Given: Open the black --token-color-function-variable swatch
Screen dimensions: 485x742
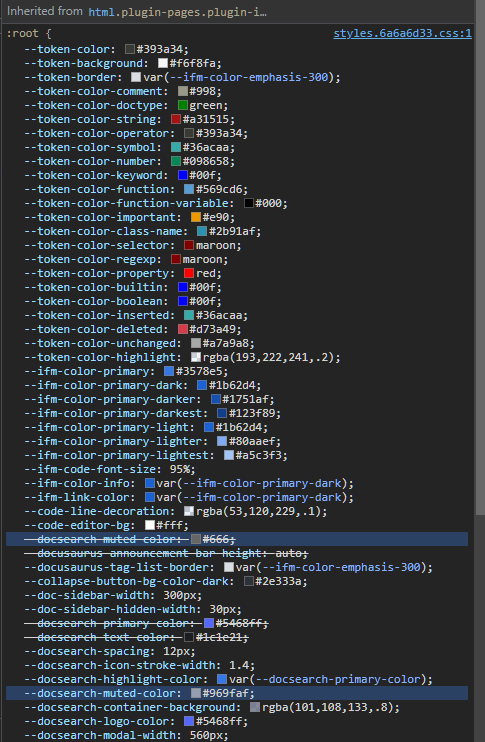Looking at the screenshot, I should pyautogui.click(x=249, y=203).
